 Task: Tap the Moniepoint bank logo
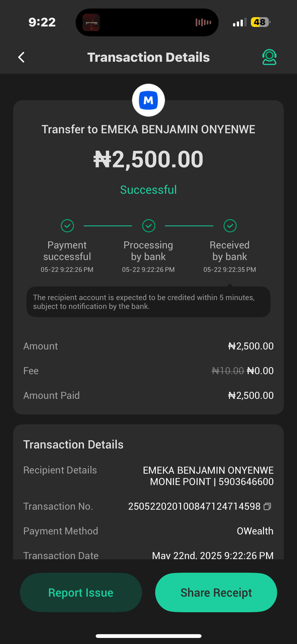[148, 100]
